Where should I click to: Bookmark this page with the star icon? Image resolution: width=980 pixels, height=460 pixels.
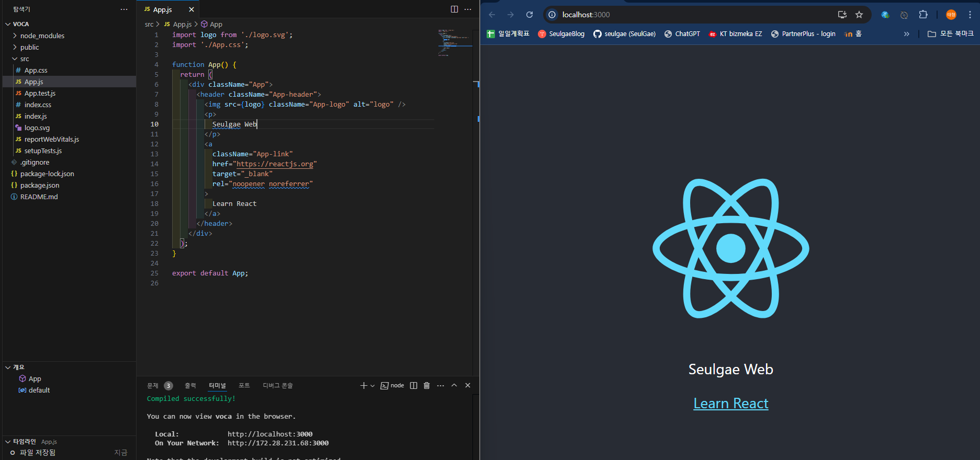coord(859,15)
